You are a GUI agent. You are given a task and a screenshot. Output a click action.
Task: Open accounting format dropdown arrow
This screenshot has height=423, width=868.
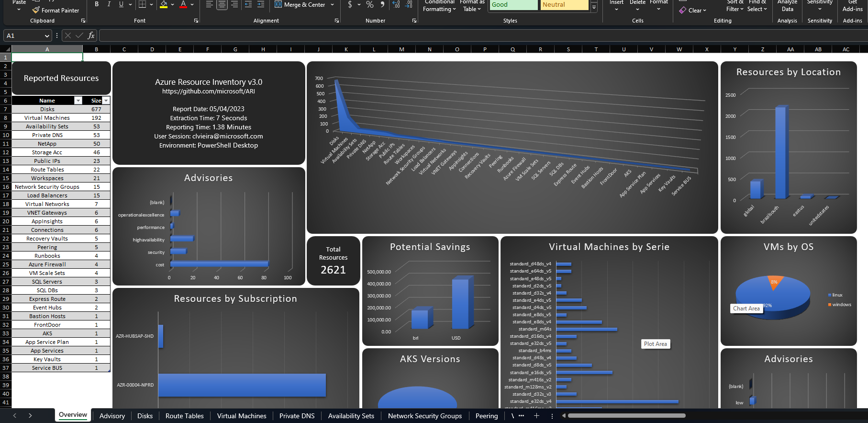pos(359,4)
